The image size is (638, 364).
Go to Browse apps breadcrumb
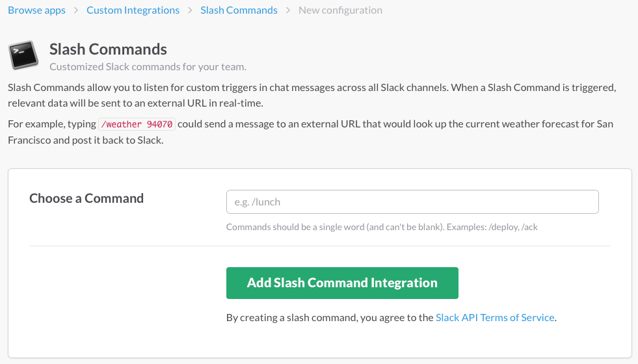pos(36,10)
